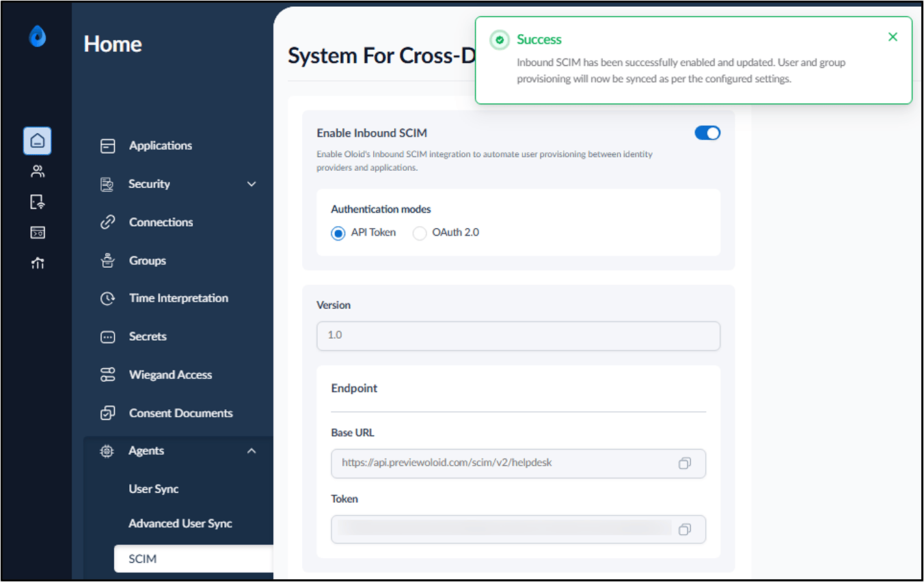The width and height of the screenshot is (924, 582).
Task: Click the Wiegand Access icon
Action: click(108, 374)
